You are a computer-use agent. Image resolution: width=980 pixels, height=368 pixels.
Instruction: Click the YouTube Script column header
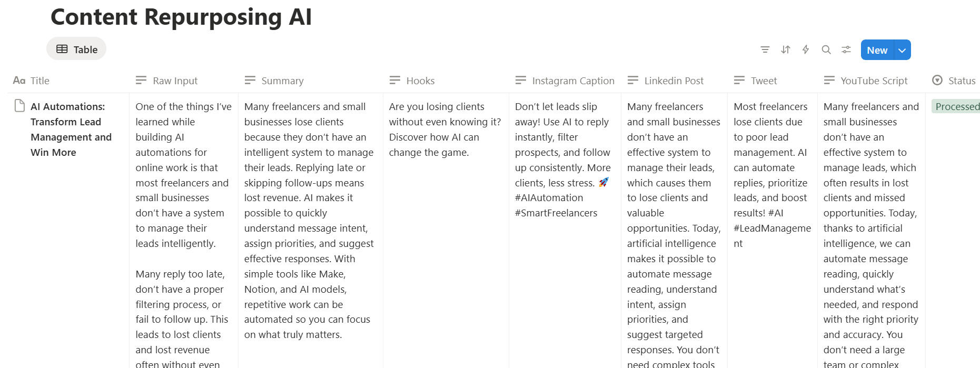point(874,81)
